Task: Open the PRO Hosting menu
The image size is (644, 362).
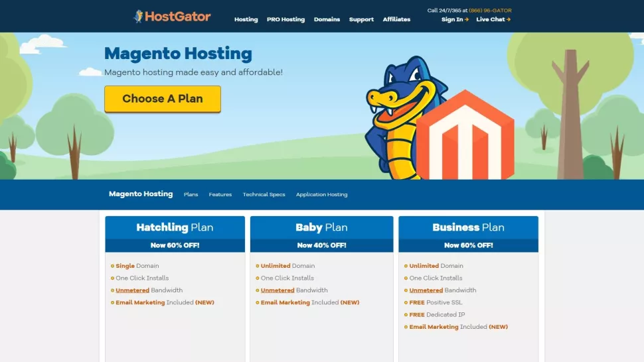Action: 286,19
